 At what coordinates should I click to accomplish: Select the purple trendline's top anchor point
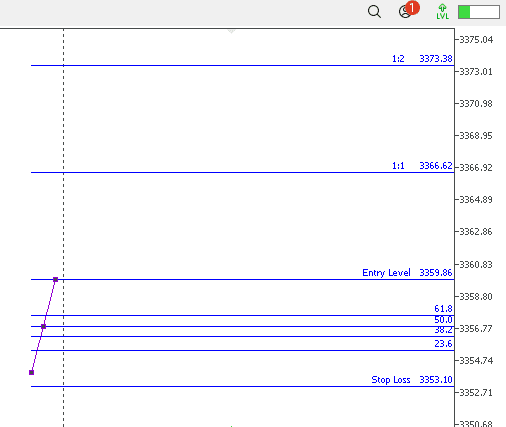pyautogui.click(x=56, y=279)
